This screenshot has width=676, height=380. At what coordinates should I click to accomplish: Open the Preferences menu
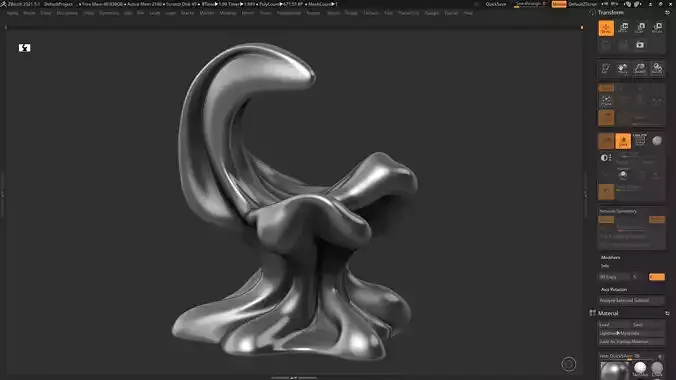289,13
